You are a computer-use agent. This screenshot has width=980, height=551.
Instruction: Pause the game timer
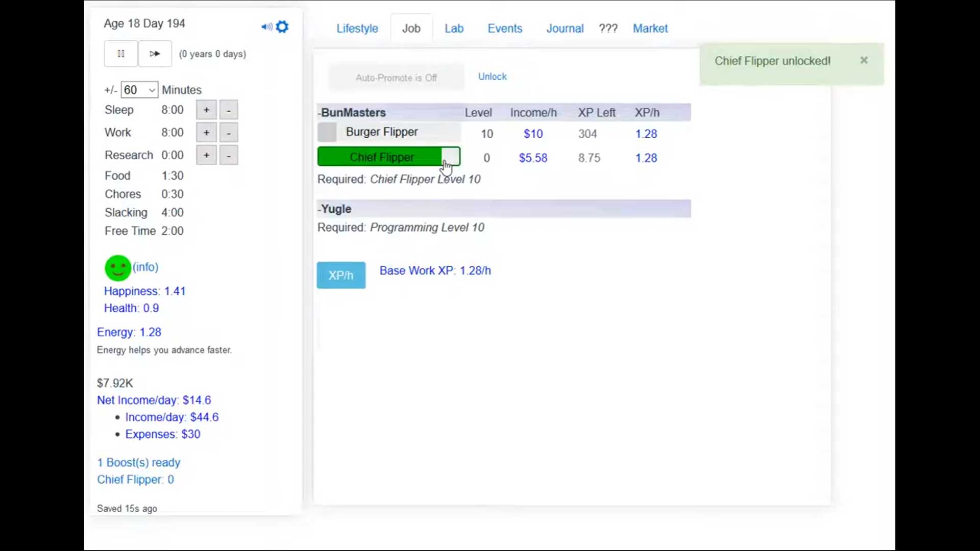tap(121, 54)
